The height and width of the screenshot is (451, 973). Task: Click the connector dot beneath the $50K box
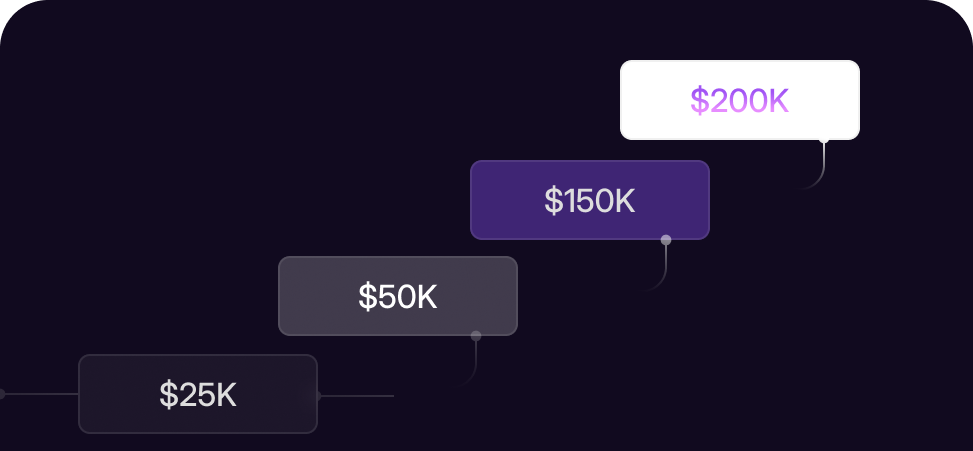click(476, 336)
